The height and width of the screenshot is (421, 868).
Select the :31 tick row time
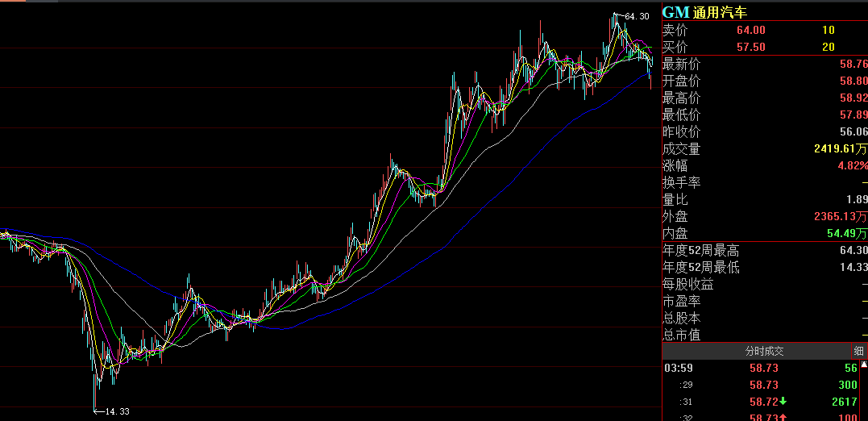click(x=685, y=402)
